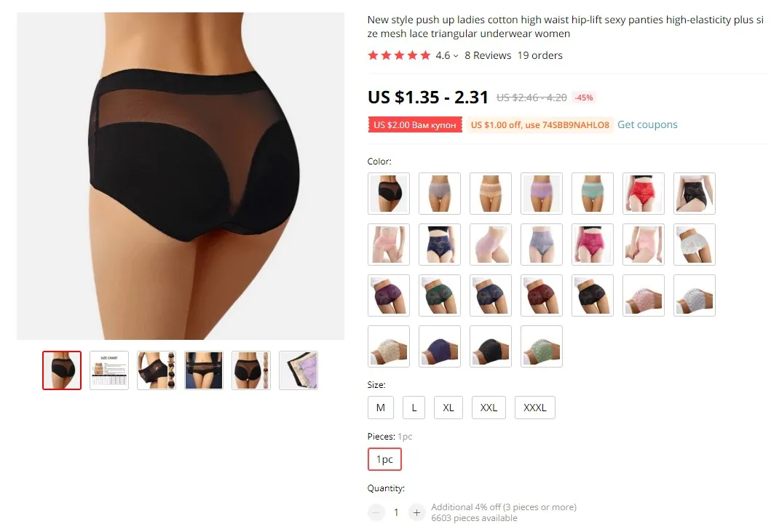
Task: Select the dark green lace swatch
Action: 440,295
